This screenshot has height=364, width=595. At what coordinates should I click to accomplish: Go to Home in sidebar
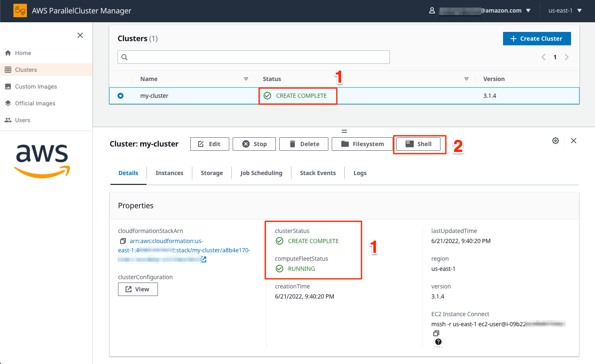coord(23,53)
